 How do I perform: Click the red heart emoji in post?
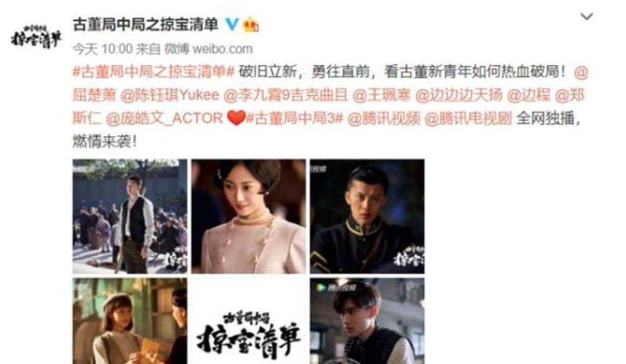pos(236,118)
